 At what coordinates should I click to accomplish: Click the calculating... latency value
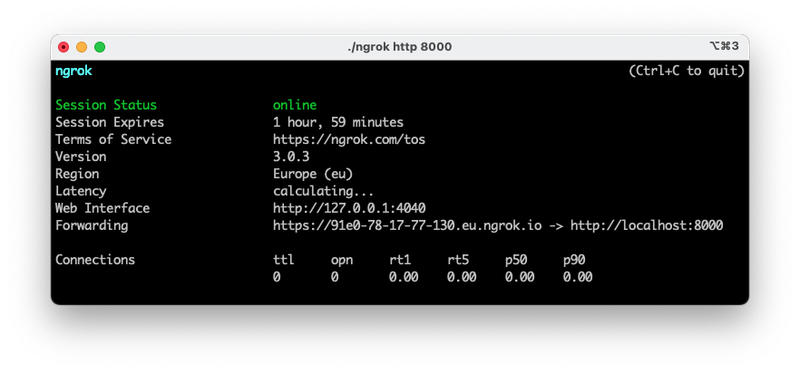[x=323, y=191]
